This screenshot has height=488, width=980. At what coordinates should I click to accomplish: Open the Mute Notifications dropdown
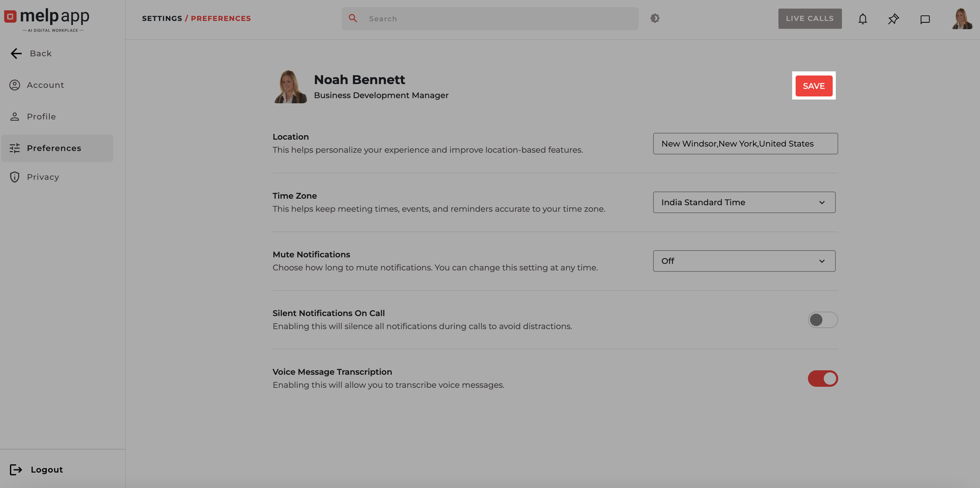point(744,261)
